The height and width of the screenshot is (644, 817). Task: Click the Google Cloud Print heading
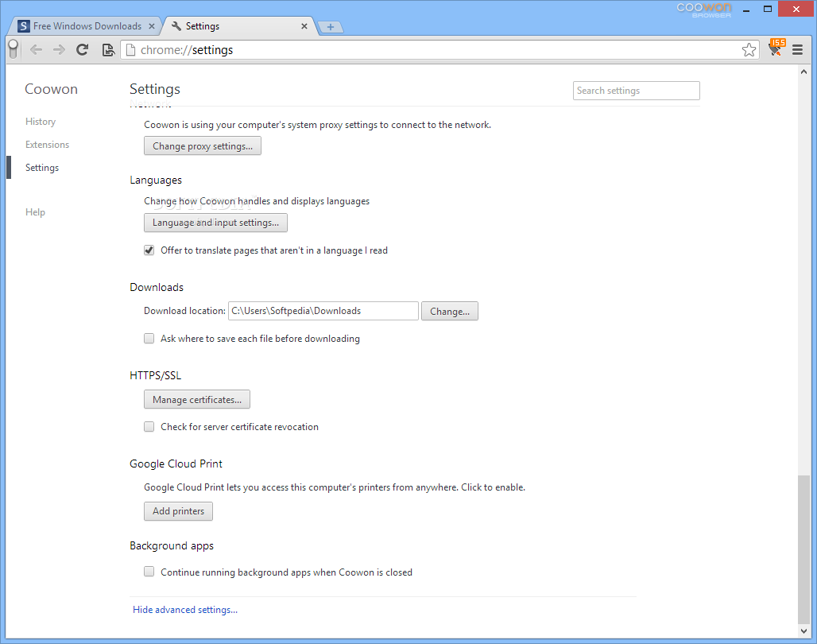coord(176,464)
